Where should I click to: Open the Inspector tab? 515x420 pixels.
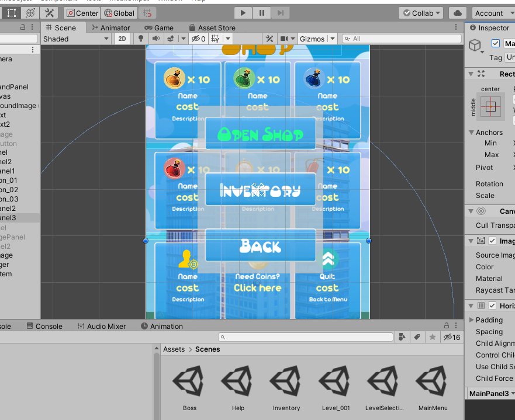click(489, 28)
